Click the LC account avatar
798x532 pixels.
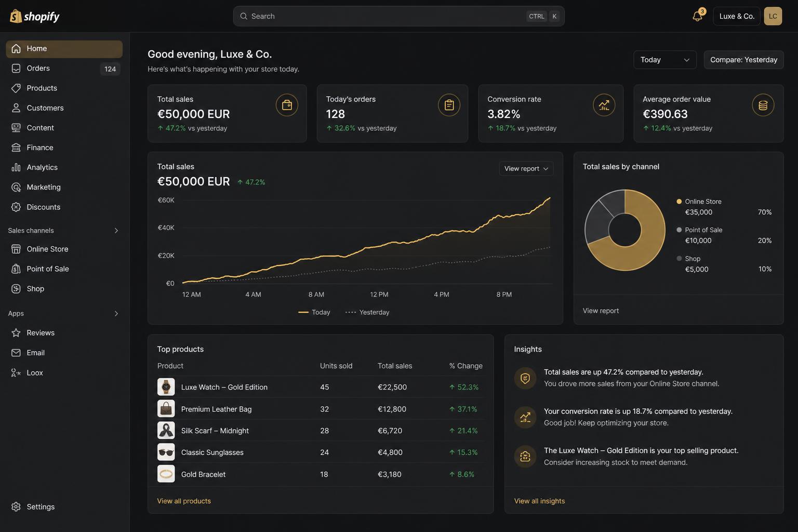(773, 16)
